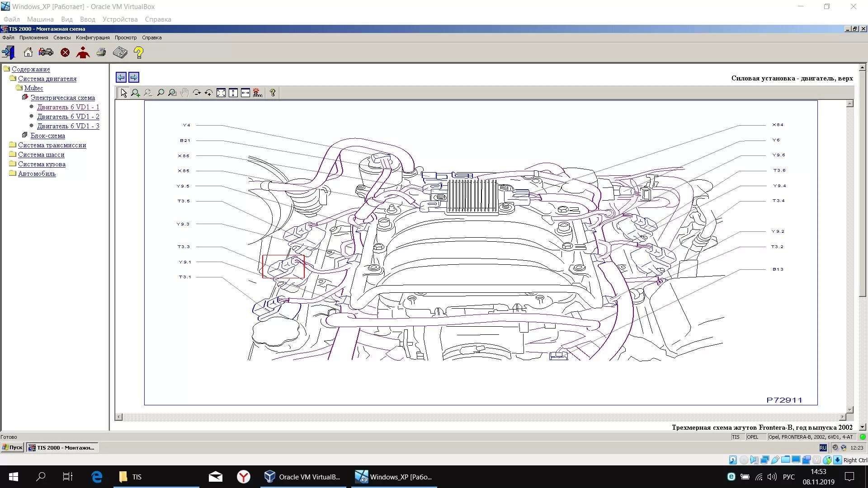Fit the diagram to the window

click(x=221, y=93)
